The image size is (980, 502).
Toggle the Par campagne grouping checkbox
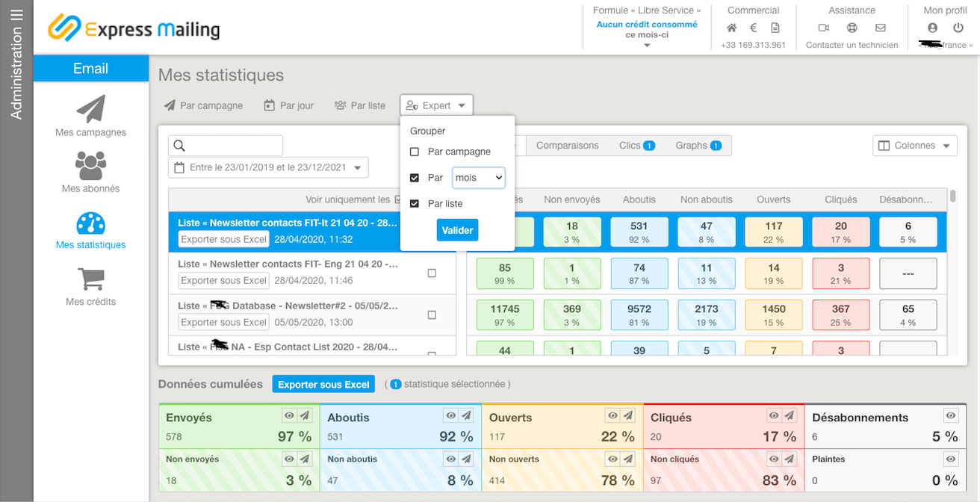(415, 152)
